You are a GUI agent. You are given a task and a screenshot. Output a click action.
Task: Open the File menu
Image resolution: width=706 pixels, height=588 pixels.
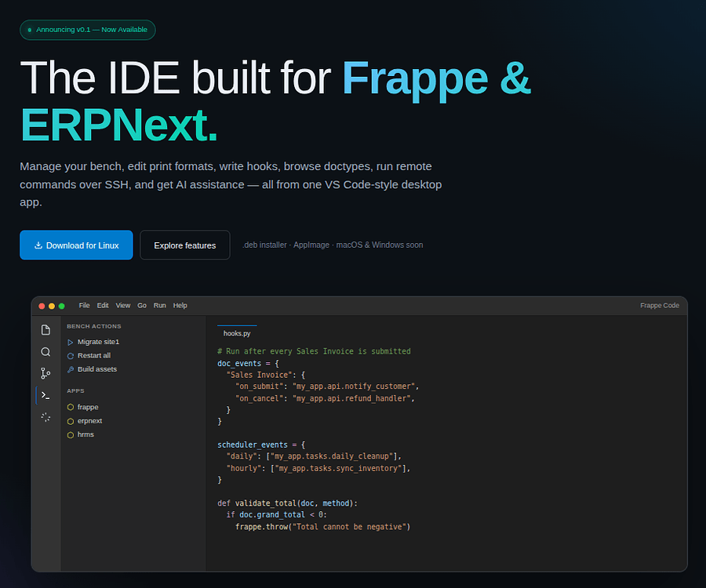coord(84,306)
